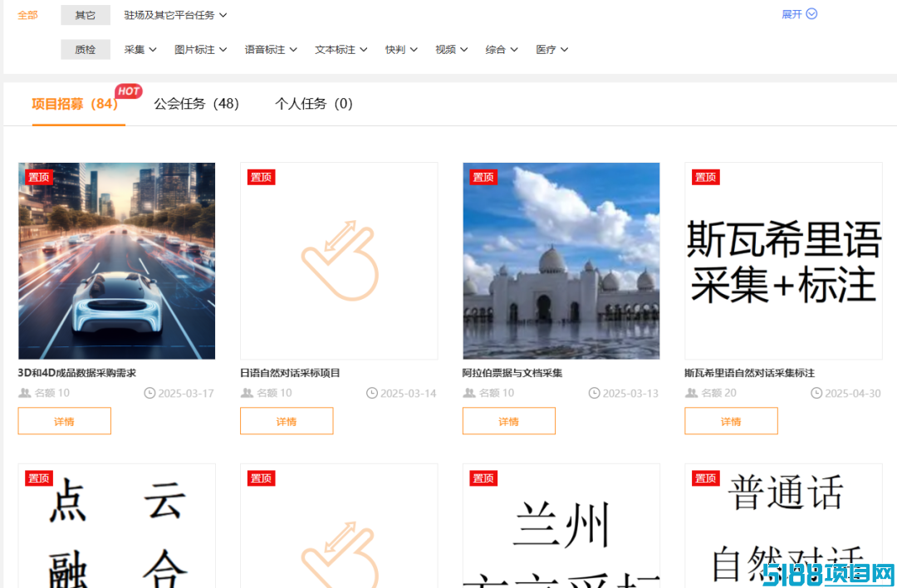Click the 名额 20 text
The image size is (897, 588).
click(x=719, y=393)
